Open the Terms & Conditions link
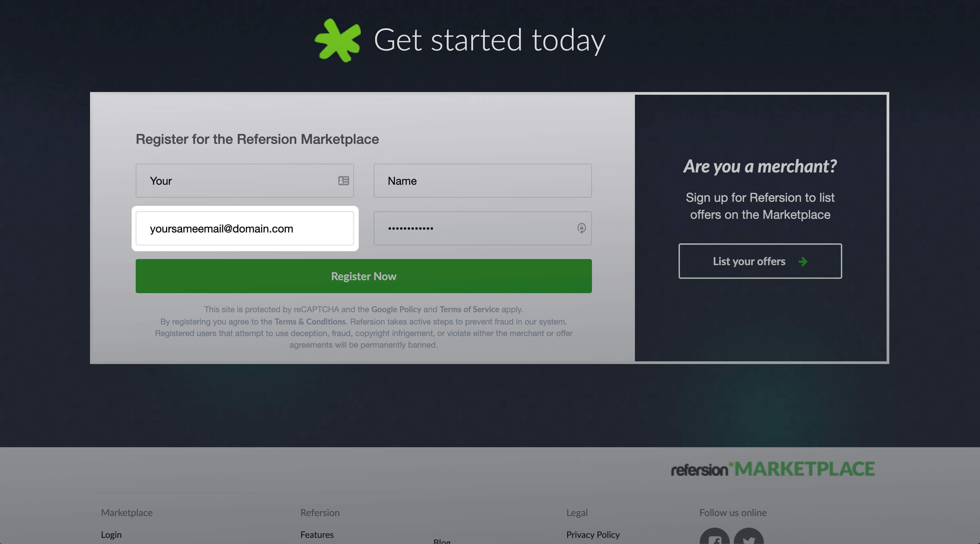980x544 pixels. 310,322
